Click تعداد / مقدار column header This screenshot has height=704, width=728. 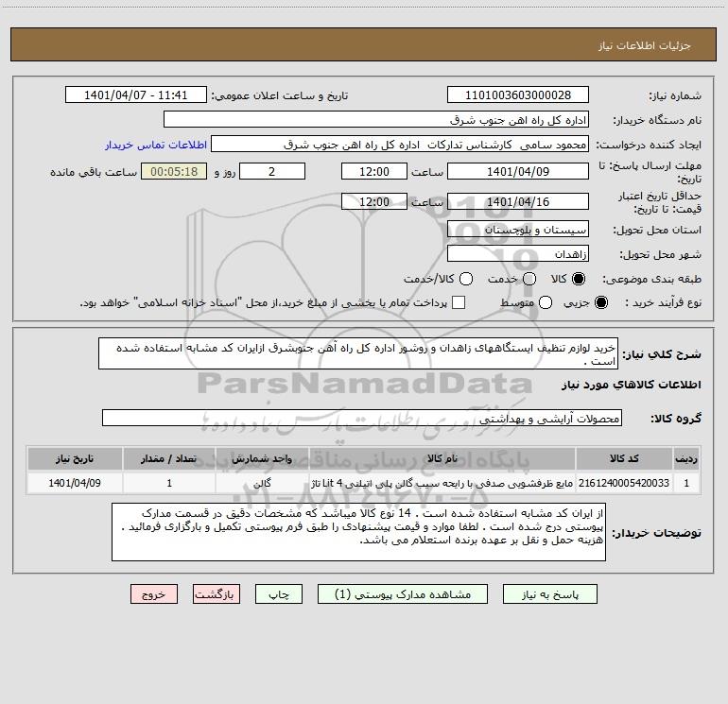click(169, 458)
